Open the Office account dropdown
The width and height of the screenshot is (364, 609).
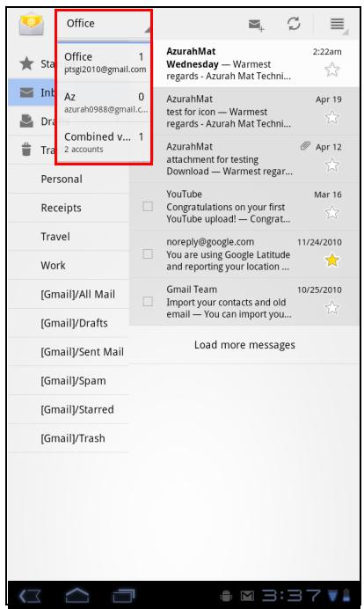pos(104,24)
